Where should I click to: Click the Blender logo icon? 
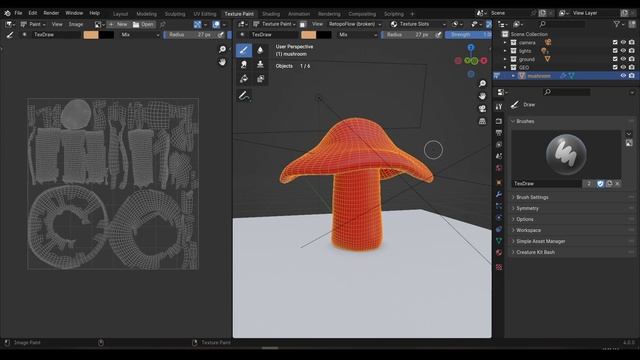[7, 13]
